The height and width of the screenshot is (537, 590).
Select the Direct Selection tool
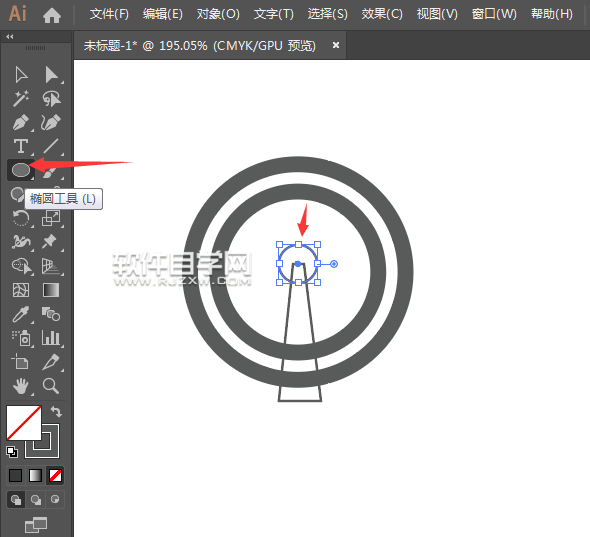click(51, 75)
